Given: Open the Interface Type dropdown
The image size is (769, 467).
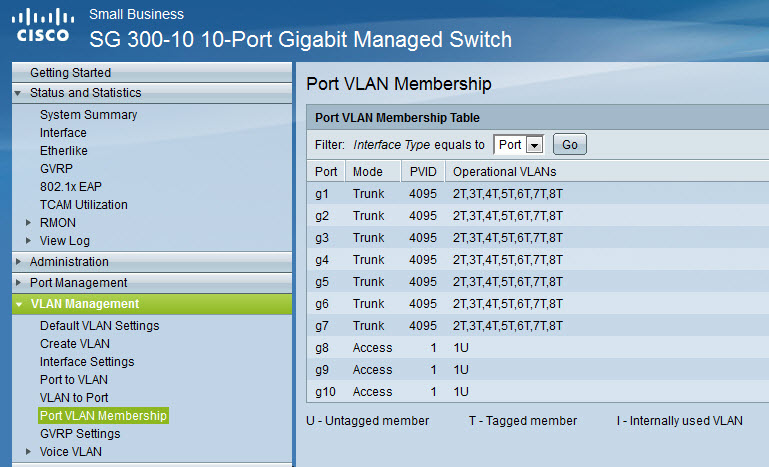Looking at the screenshot, I should (518, 145).
